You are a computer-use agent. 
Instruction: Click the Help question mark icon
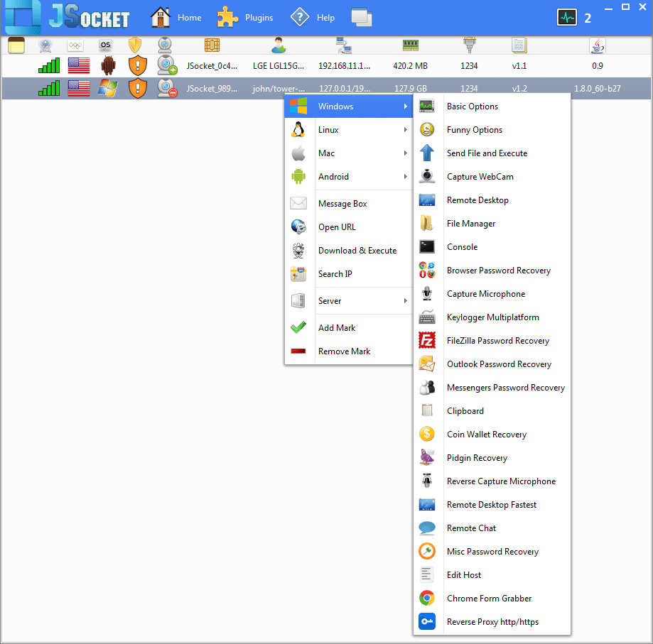[300, 18]
